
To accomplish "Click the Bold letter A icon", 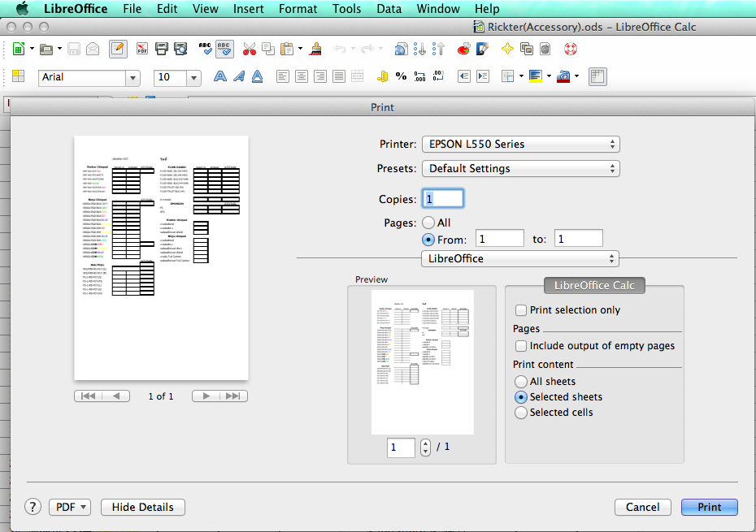I will pyautogui.click(x=219, y=76).
